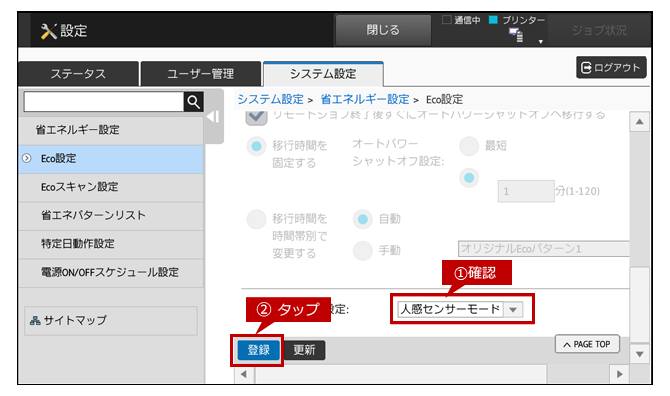Click the sidebar search input field
The height and width of the screenshot is (396, 670).
point(104,102)
